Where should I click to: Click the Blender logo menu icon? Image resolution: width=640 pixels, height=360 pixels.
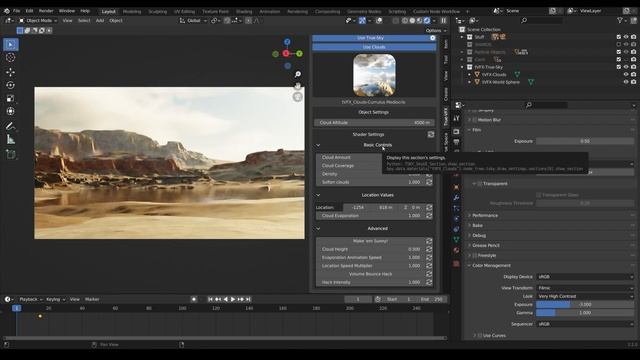pos(7,11)
